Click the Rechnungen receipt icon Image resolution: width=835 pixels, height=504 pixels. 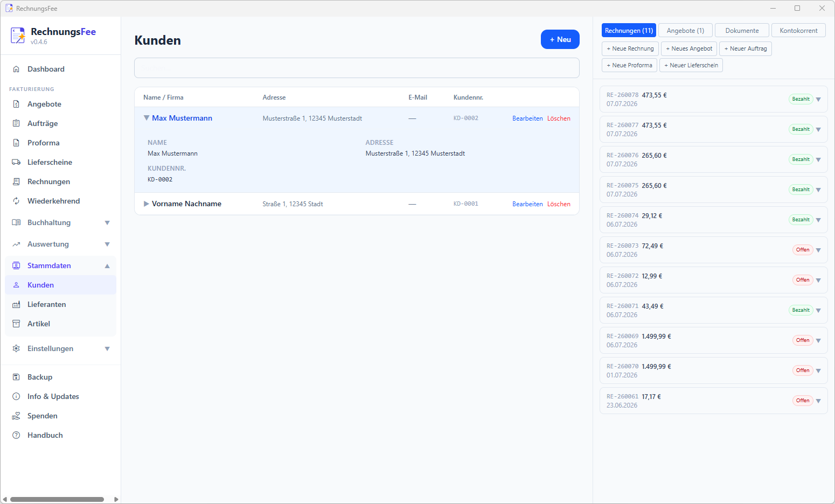(x=16, y=181)
